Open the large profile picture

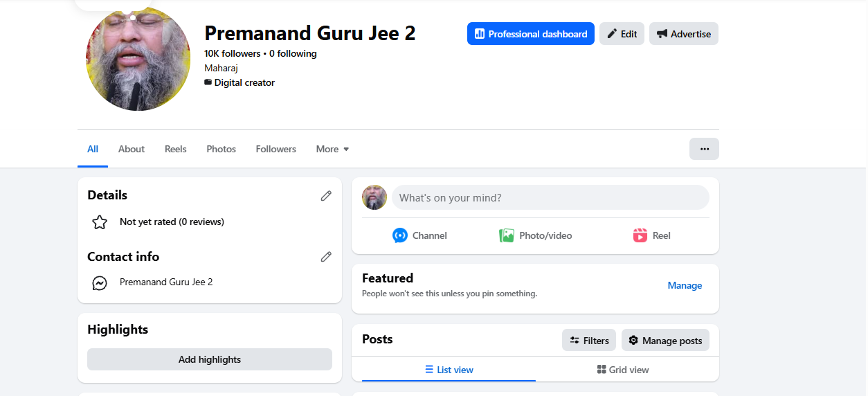point(138,59)
